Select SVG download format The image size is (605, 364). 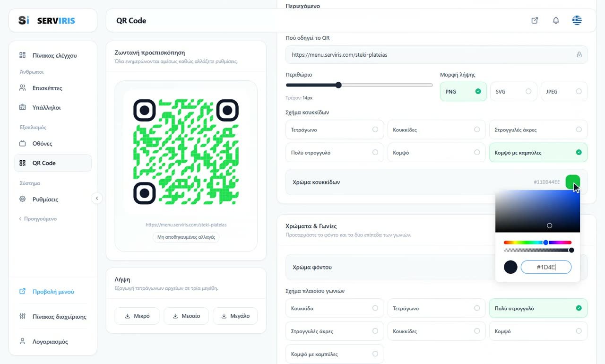coord(513,92)
